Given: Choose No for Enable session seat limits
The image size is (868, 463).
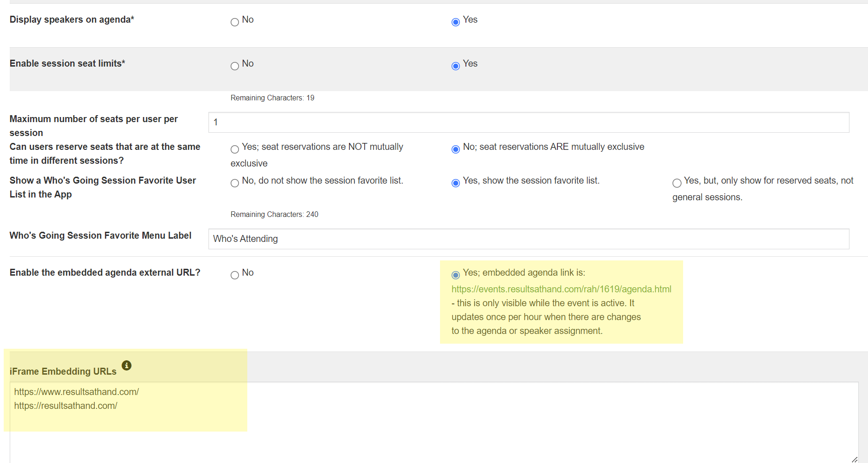Looking at the screenshot, I should 235,66.
